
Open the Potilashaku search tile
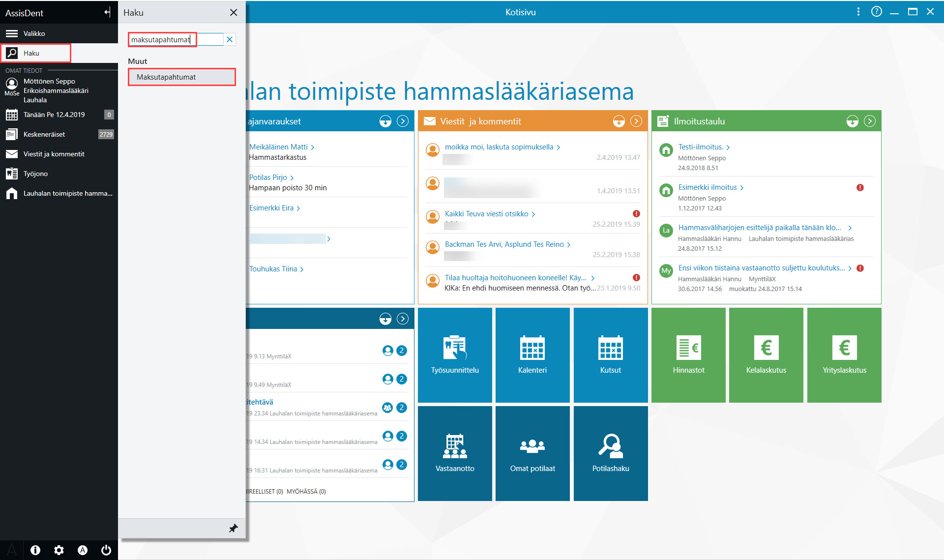pyautogui.click(x=611, y=453)
